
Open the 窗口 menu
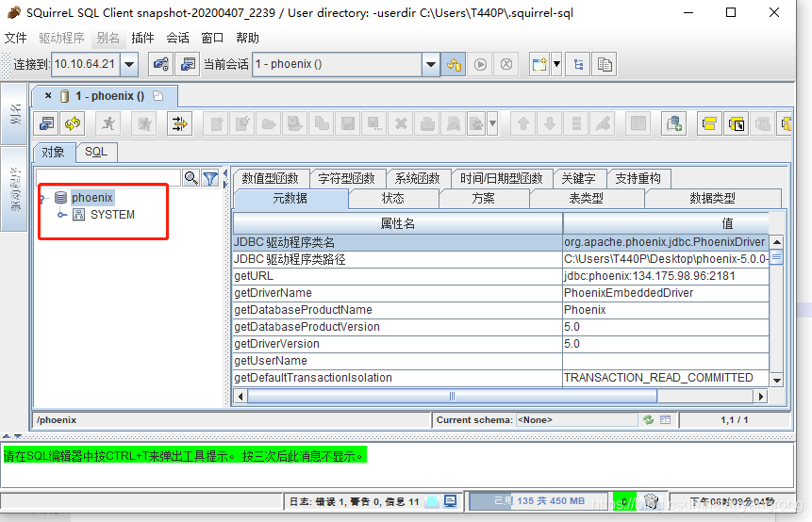[x=212, y=38]
